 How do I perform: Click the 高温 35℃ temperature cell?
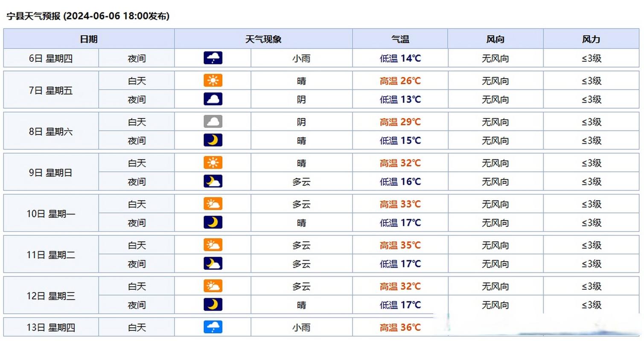tap(400, 245)
